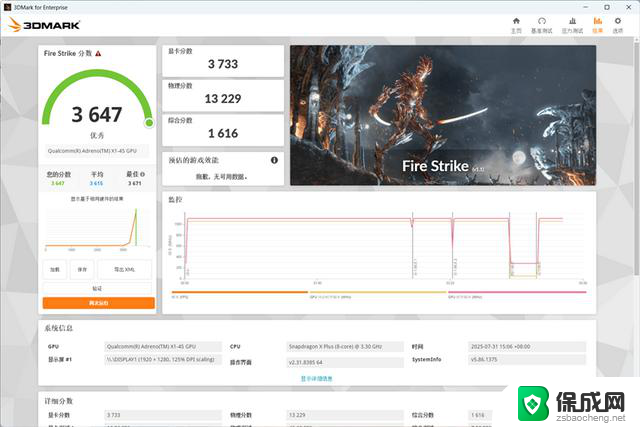Click the Load (加载) button
Viewport: 640px width, 427px height.
click(55, 269)
